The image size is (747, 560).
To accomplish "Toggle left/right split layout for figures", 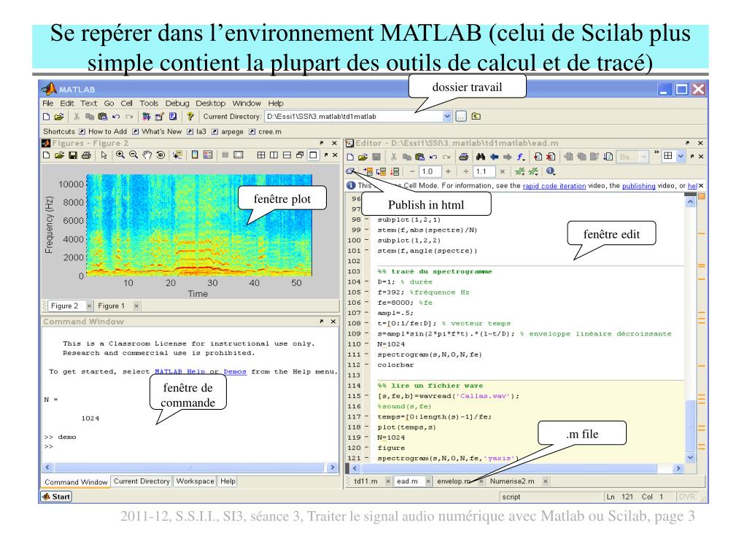I will [274, 155].
